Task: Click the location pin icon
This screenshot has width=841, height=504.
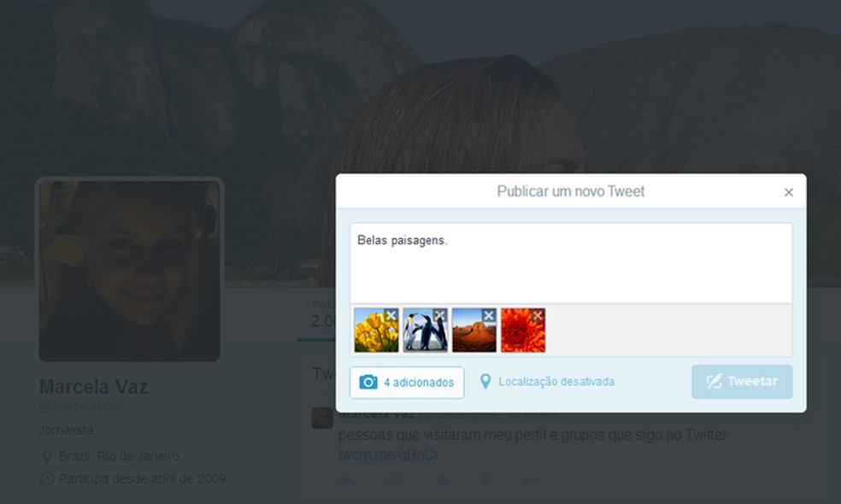Action: [485, 382]
